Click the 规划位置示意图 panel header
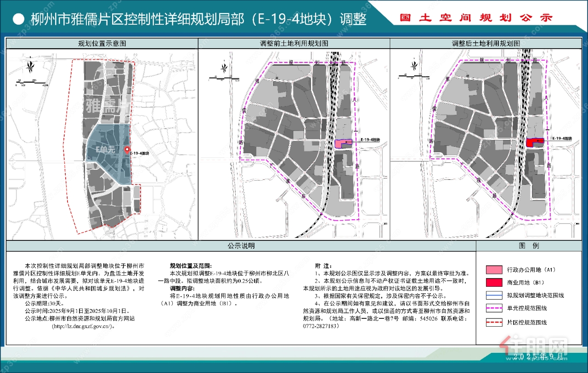588x373 pixels. click(x=102, y=44)
